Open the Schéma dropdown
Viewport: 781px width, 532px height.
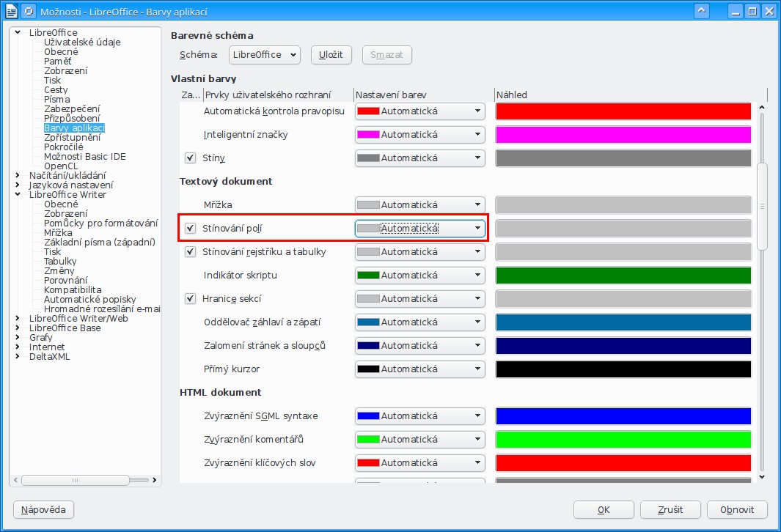264,55
